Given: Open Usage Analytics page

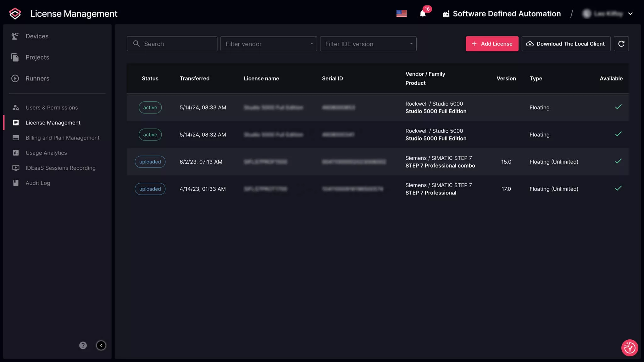Looking at the screenshot, I should [46, 153].
